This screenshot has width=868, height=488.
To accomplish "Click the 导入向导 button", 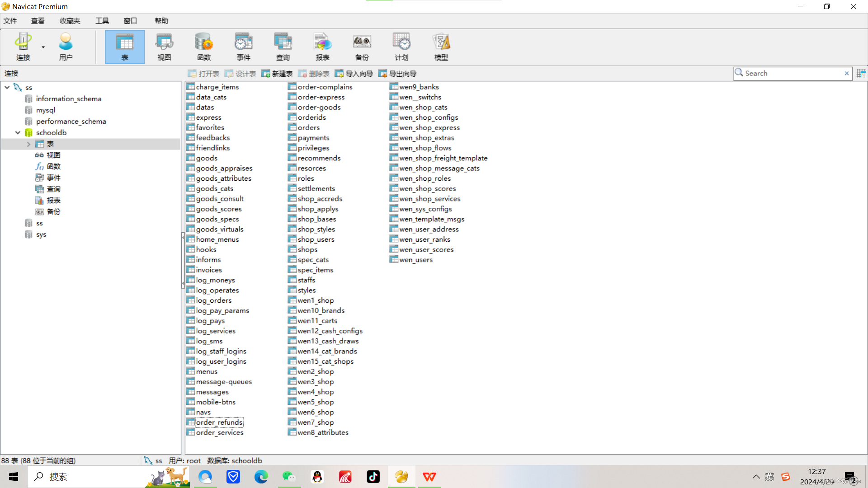I will pyautogui.click(x=354, y=74).
